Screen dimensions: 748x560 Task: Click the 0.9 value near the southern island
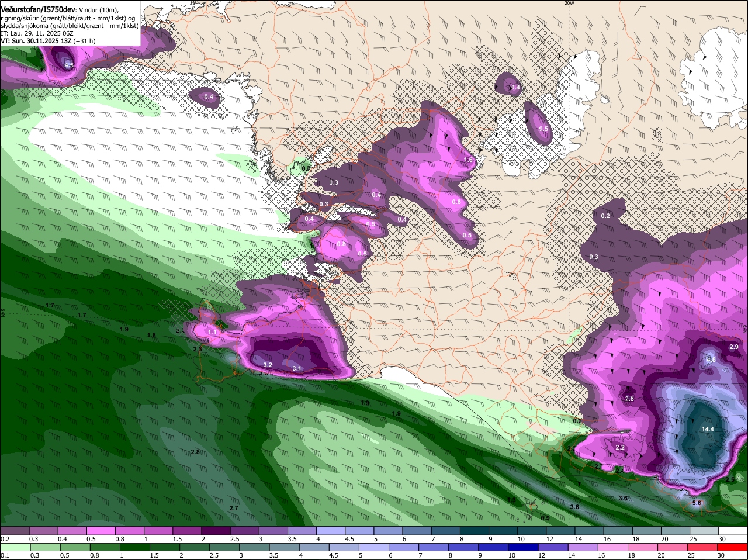pos(545,518)
